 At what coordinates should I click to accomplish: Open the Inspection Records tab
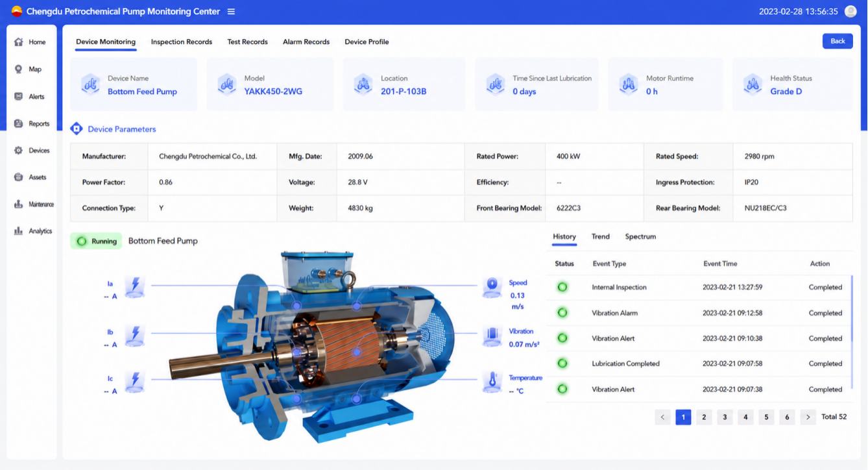(182, 42)
